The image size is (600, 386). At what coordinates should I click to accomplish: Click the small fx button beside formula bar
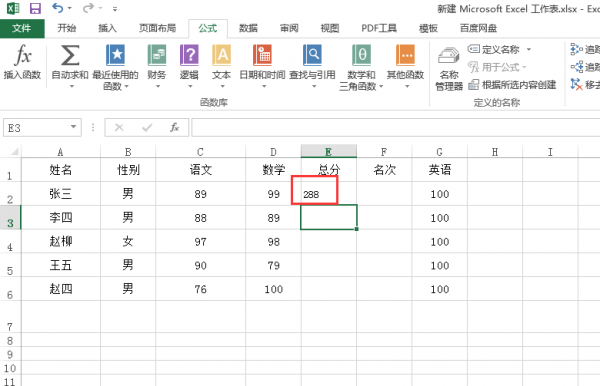174,127
